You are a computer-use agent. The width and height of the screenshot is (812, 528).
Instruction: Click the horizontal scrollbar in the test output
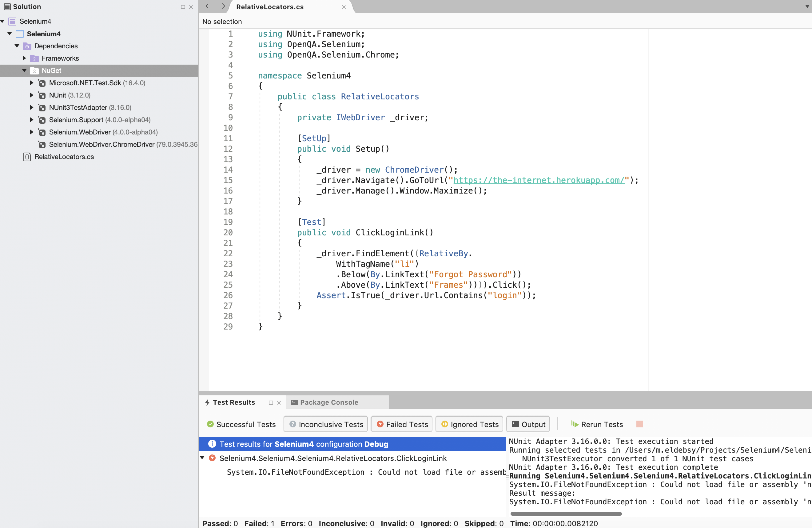coord(566,514)
